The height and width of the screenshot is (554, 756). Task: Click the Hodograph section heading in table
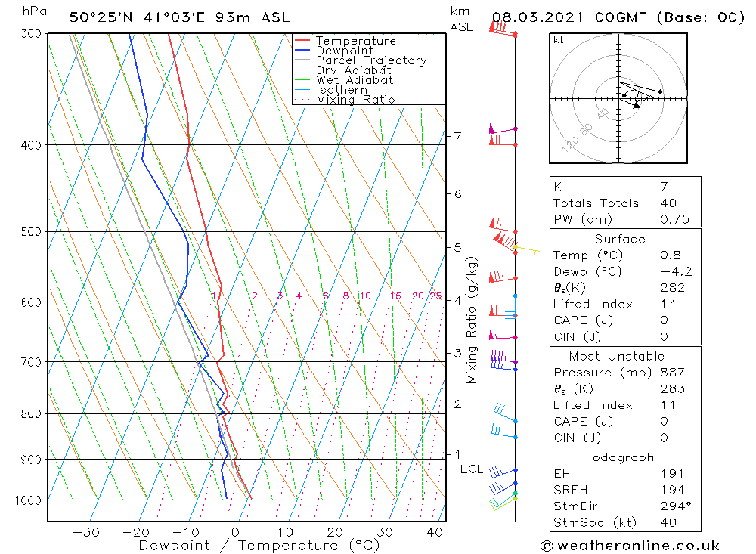618,457
